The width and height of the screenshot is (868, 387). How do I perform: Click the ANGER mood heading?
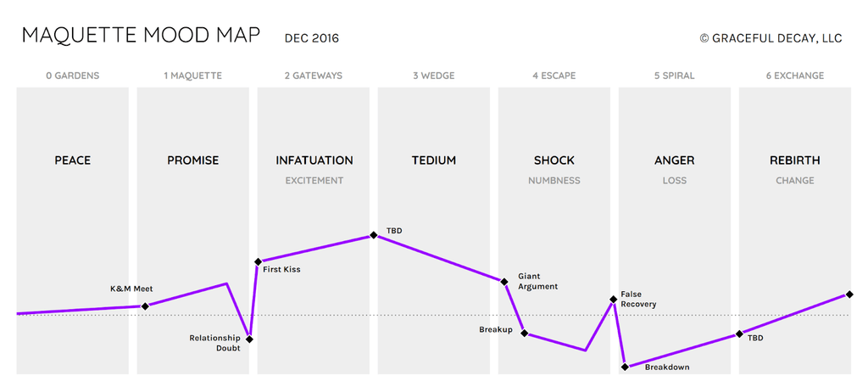click(x=674, y=160)
